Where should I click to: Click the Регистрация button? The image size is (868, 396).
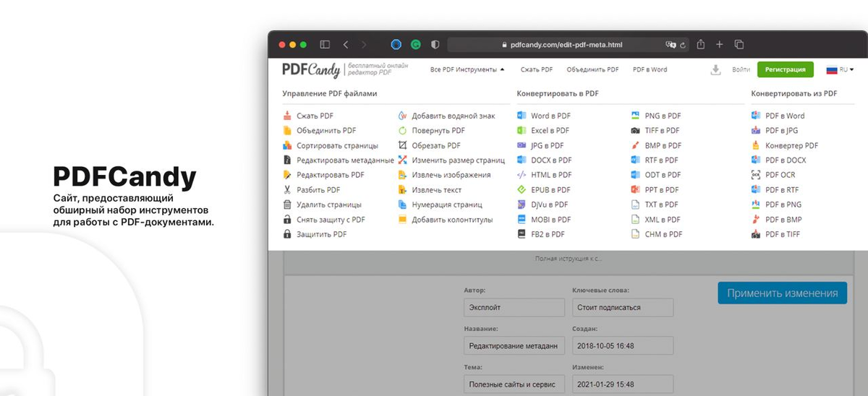pos(786,70)
